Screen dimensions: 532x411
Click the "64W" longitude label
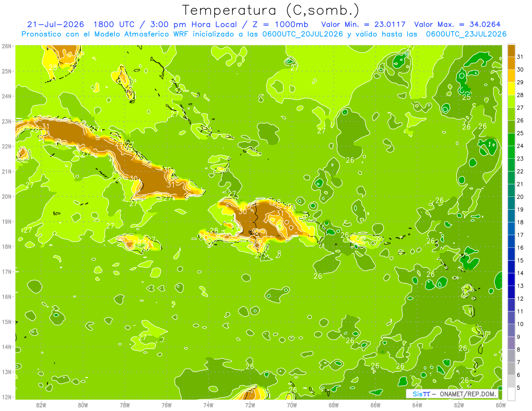click(417, 404)
